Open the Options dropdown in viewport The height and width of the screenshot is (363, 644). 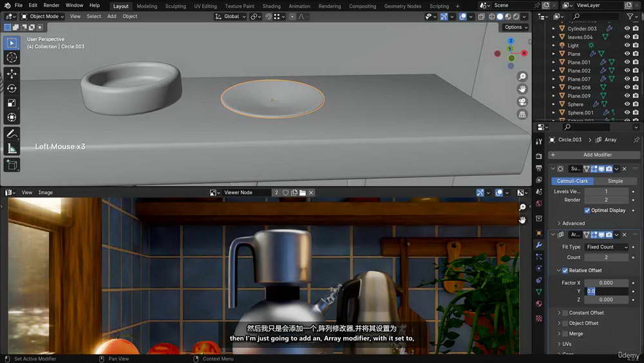516,27
